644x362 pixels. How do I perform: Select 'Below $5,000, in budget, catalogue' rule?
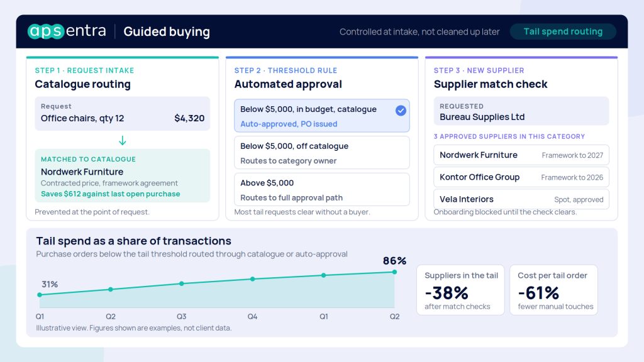tap(322, 116)
